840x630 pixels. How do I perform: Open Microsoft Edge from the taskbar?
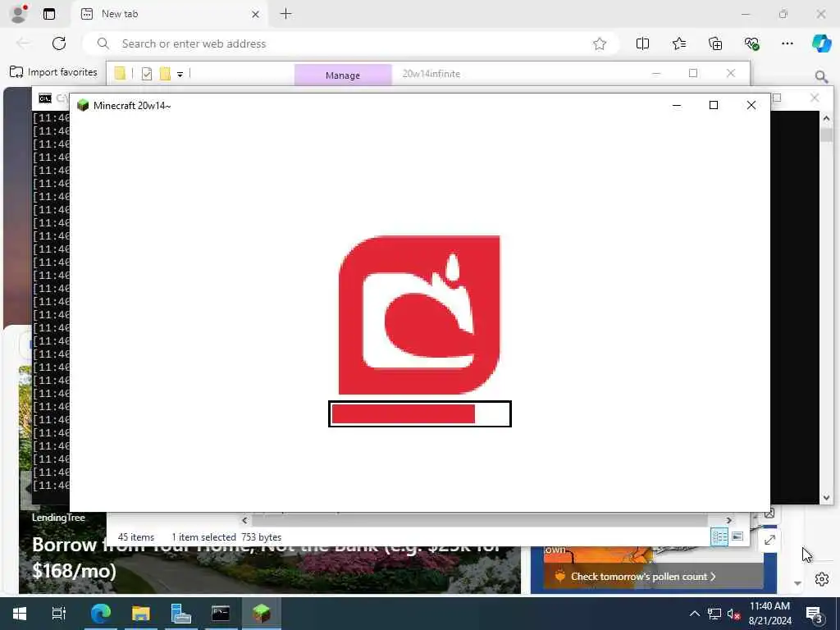click(x=100, y=614)
